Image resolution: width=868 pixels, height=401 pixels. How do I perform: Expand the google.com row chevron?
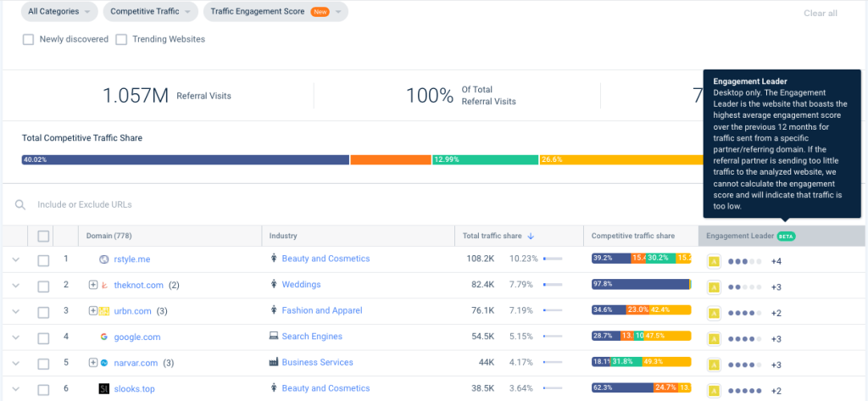pos(15,337)
